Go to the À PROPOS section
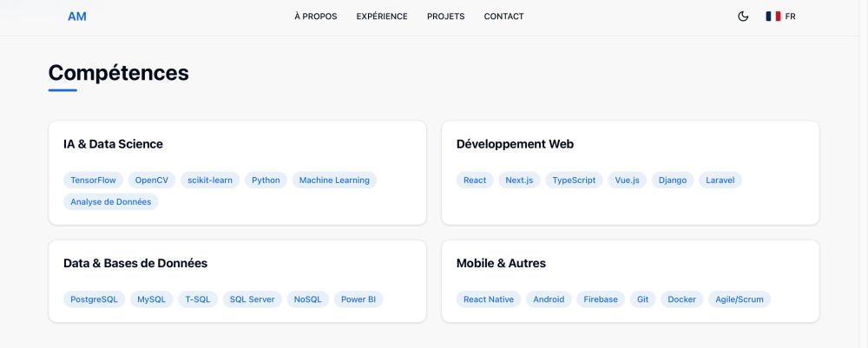The height and width of the screenshot is (348, 868). point(316,16)
